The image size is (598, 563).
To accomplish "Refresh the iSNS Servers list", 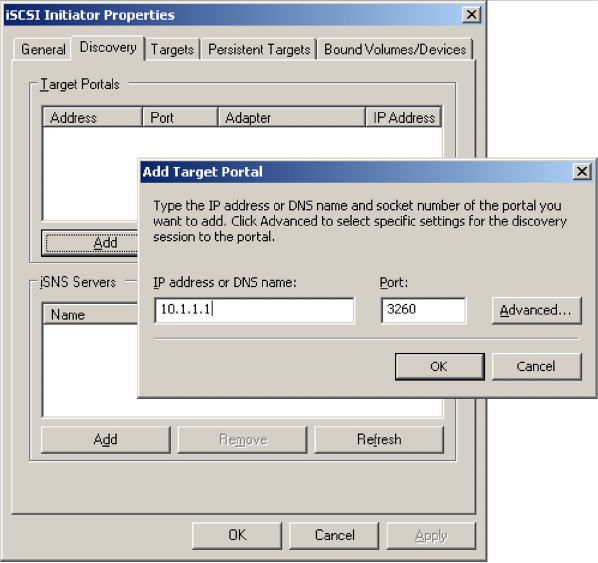I will point(379,439).
